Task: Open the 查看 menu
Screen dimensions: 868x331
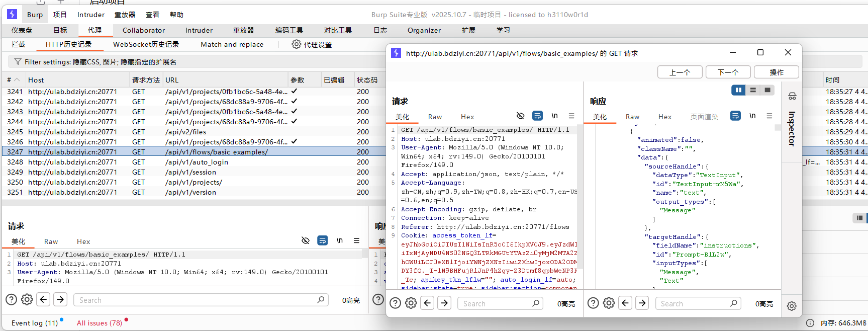Action: tap(152, 15)
